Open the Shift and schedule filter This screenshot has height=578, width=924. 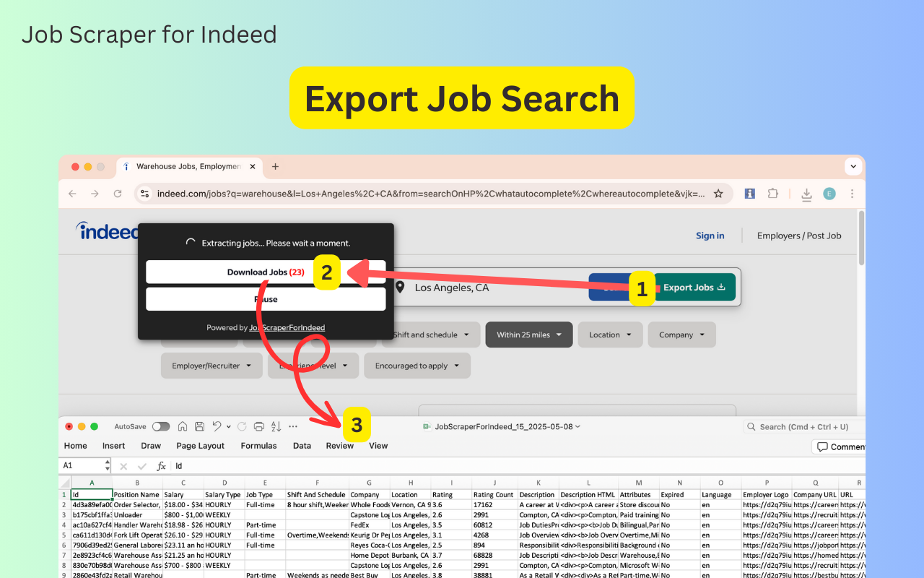click(431, 335)
